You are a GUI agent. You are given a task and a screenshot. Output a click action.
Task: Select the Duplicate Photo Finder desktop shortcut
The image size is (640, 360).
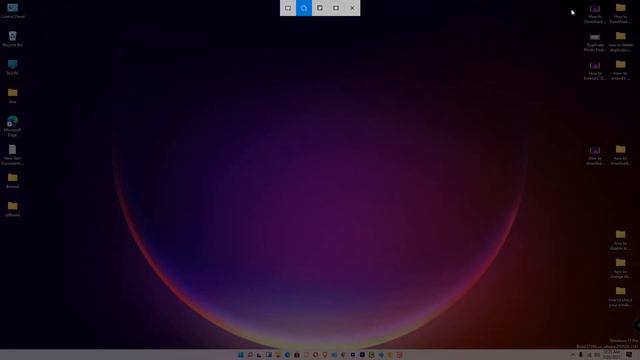pos(595,42)
